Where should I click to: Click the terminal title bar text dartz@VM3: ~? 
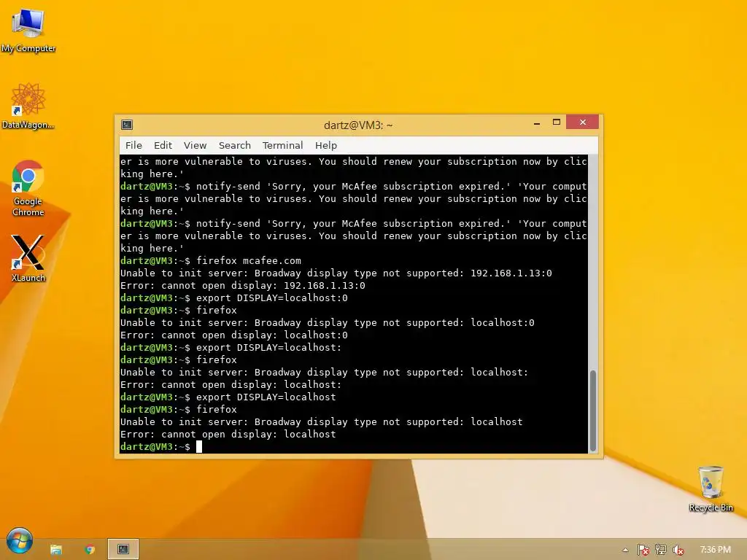358,125
